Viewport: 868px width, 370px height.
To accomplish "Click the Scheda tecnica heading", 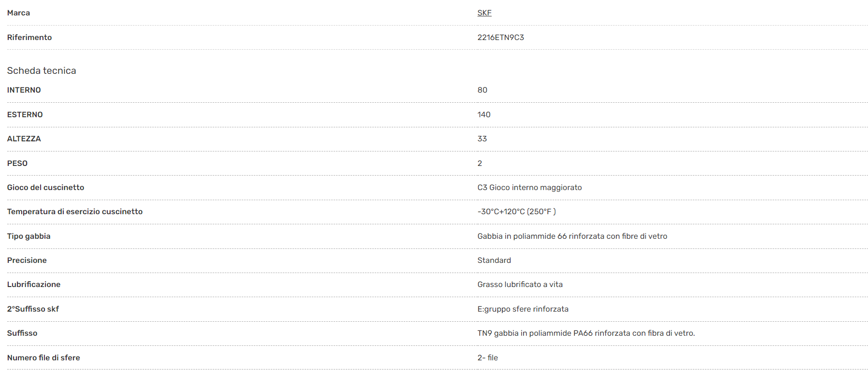I will pyautogui.click(x=42, y=70).
